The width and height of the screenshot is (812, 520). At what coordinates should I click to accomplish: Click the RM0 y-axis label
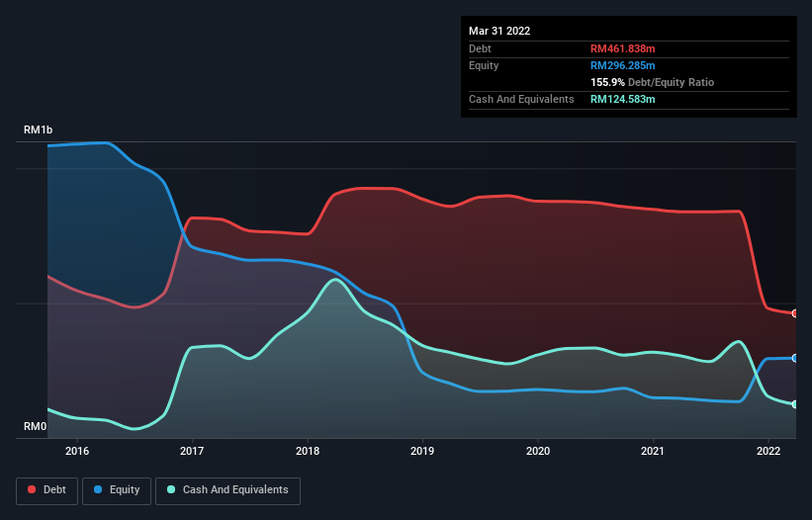(36, 426)
